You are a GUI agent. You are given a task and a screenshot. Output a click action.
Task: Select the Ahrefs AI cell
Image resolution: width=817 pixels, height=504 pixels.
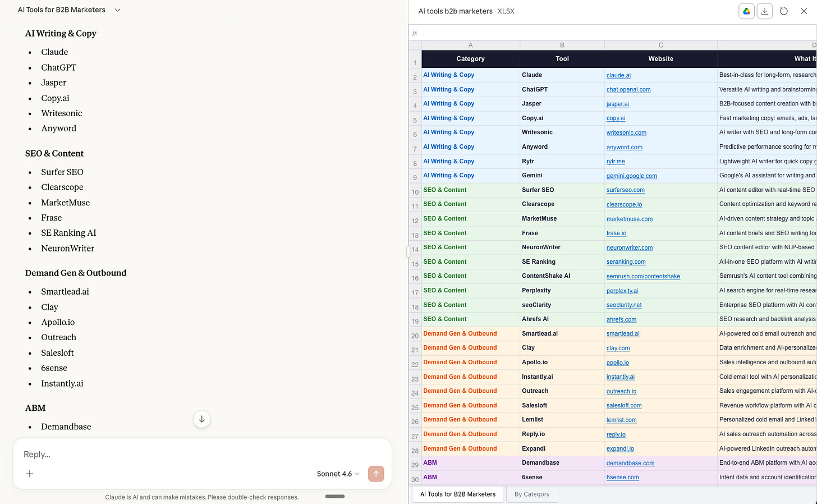coord(562,319)
